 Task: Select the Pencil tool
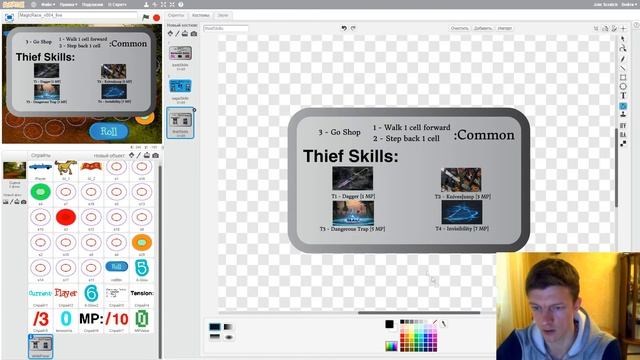click(623, 58)
